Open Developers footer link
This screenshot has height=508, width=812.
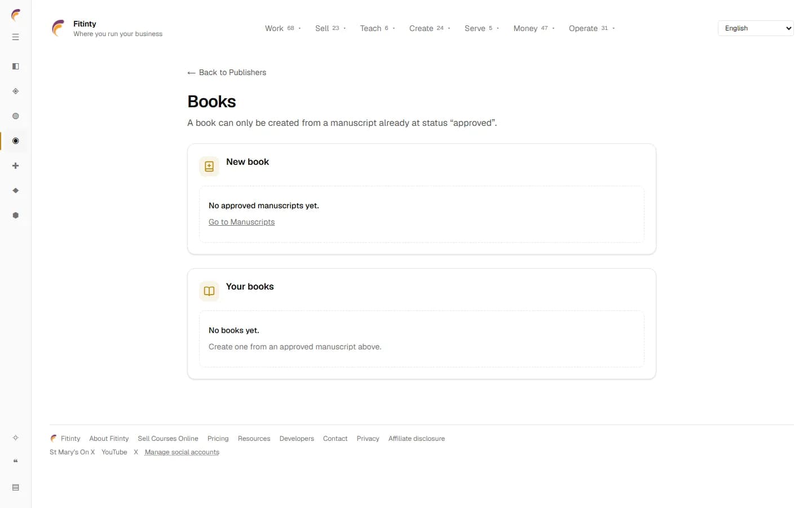pos(297,439)
